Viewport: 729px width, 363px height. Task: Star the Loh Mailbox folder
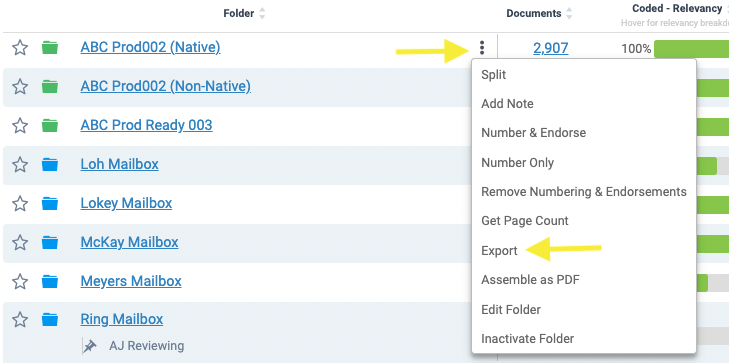pyautogui.click(x=20, y=165)
